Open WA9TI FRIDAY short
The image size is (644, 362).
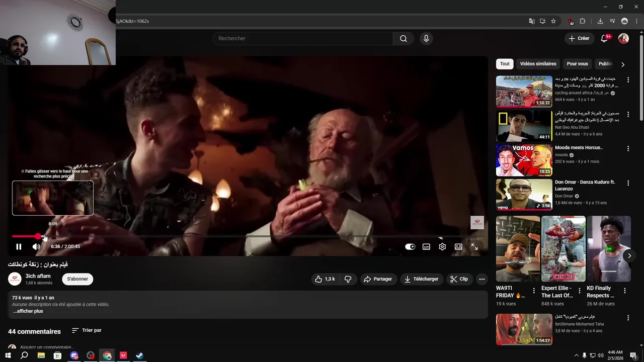click(518, 249)
